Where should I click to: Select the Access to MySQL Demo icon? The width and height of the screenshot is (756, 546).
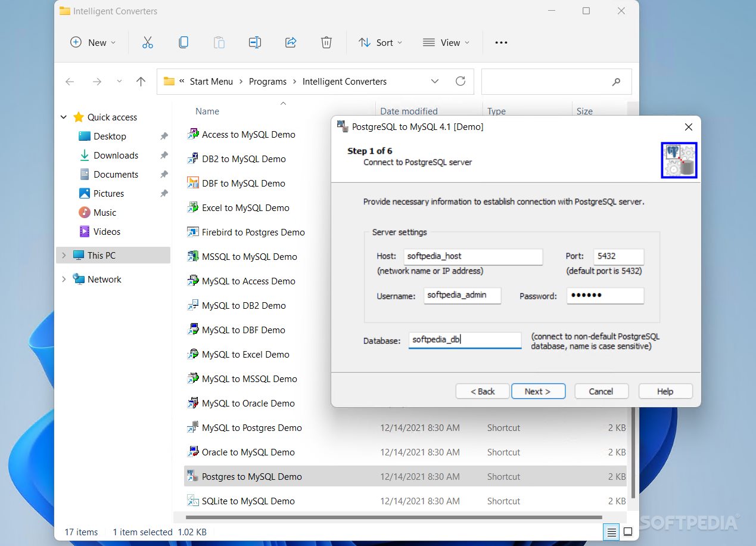tap(193, 134)
